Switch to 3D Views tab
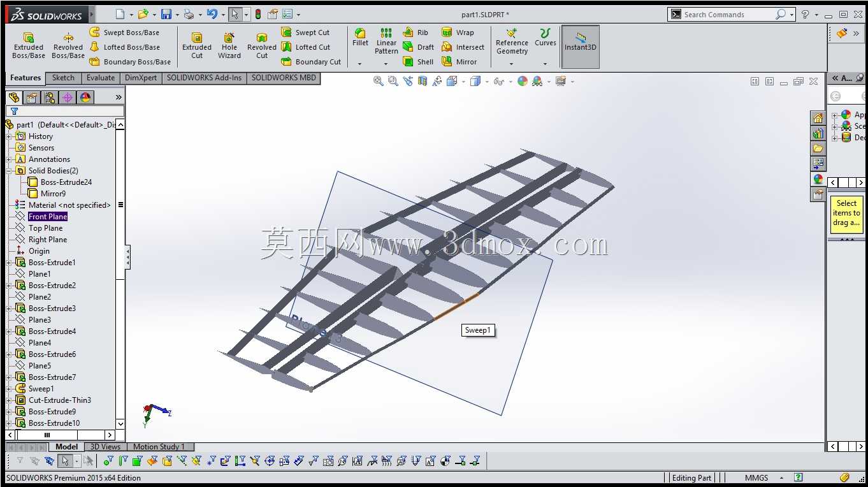 tap(105, 447)
